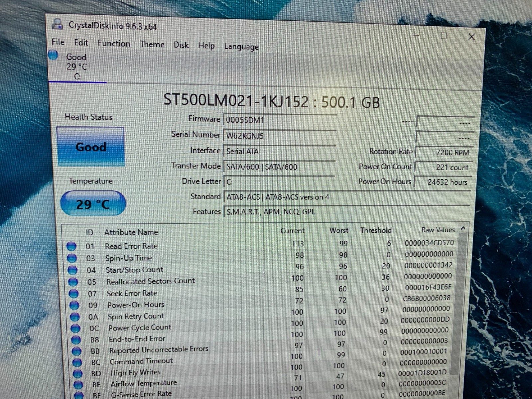Click the Transfer Mode field SATA/600

279,167
